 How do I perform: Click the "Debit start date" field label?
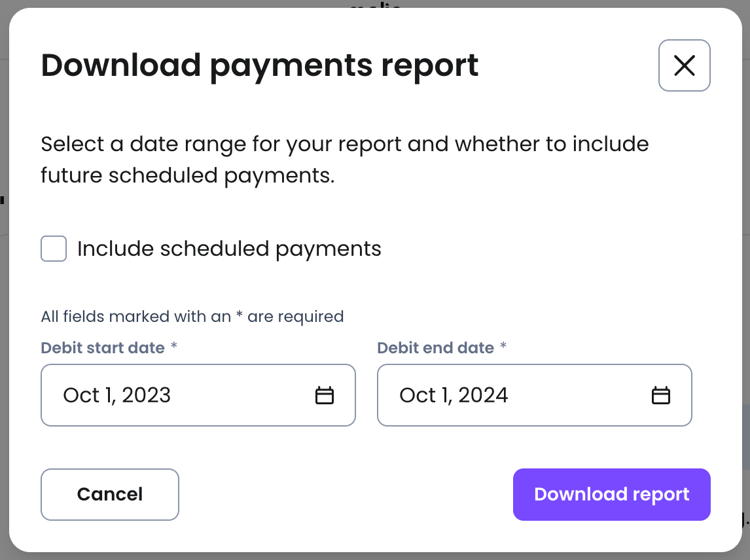(x=103, y=347)
